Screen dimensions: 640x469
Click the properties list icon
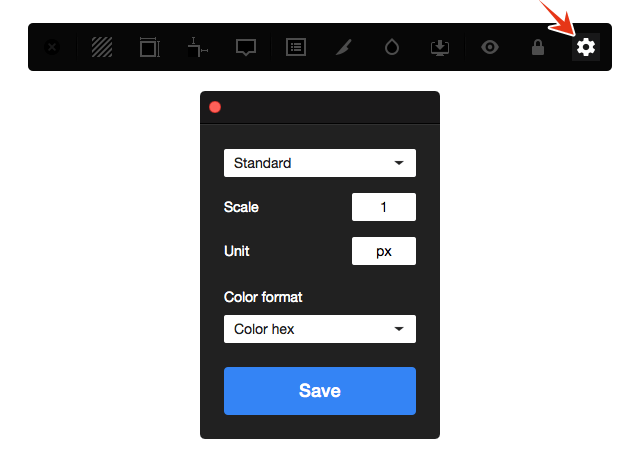click(x=295, y=47)
